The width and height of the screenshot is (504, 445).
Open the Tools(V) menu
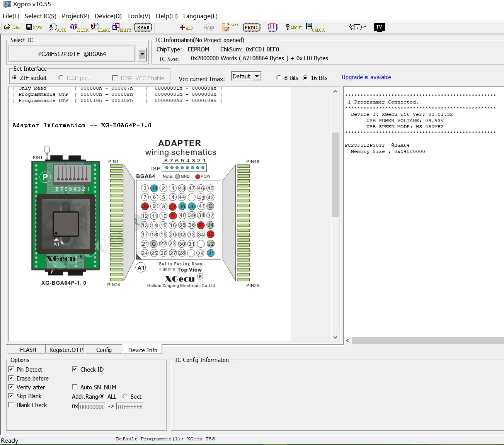point(139,16)
